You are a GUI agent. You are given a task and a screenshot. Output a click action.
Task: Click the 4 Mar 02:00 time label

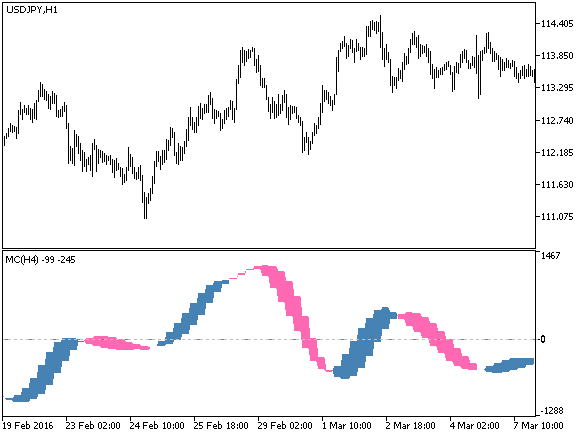[475, 426]
